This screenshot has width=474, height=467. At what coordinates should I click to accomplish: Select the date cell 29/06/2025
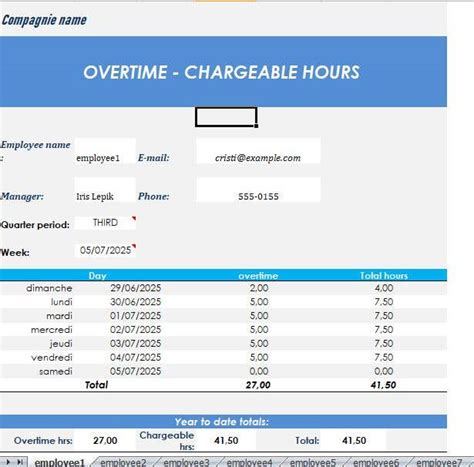(x=136, y=288)
